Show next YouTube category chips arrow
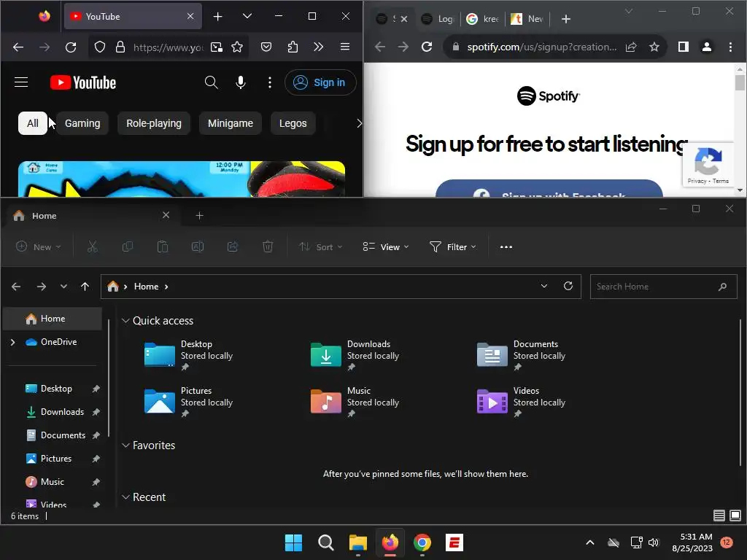 (x=359, y=123)
